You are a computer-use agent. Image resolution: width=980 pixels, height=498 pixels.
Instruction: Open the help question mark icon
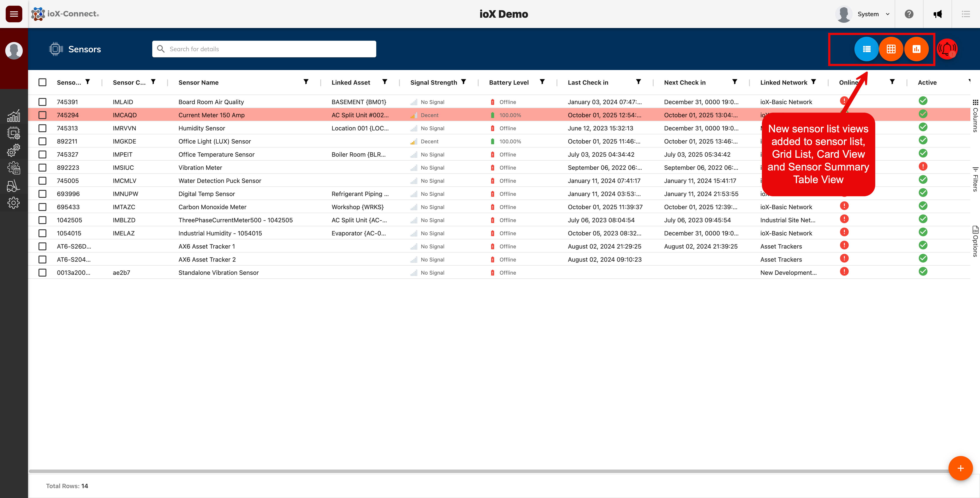[x=909, y=14]
